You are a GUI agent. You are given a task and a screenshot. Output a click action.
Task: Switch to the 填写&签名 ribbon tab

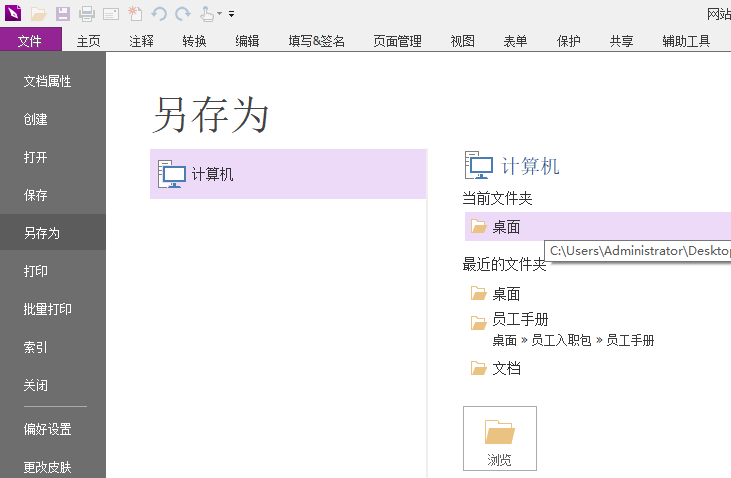pos(317,41)
